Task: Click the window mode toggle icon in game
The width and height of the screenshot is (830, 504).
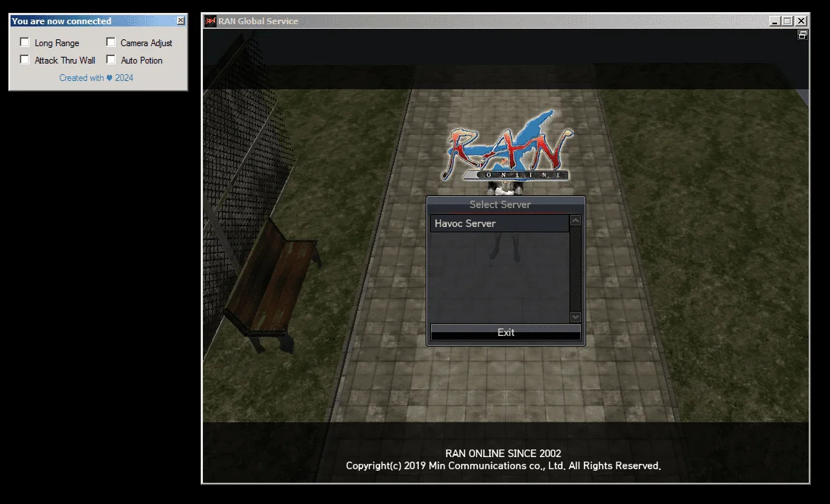Action: pyautogui.click(x=803, y=35)
